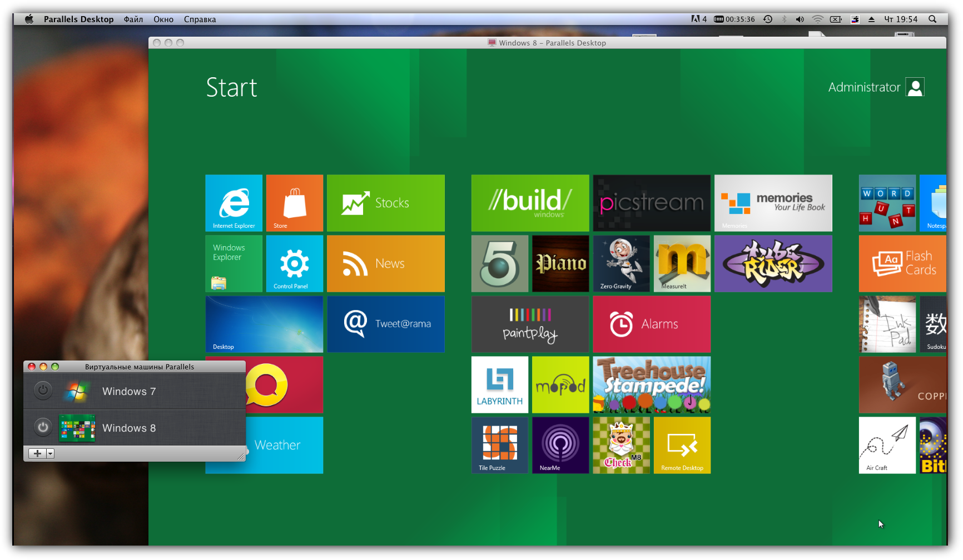Open the Memories Your Life Book tile
The width and height of the screenshot is (963, 560).
point(773,203)
